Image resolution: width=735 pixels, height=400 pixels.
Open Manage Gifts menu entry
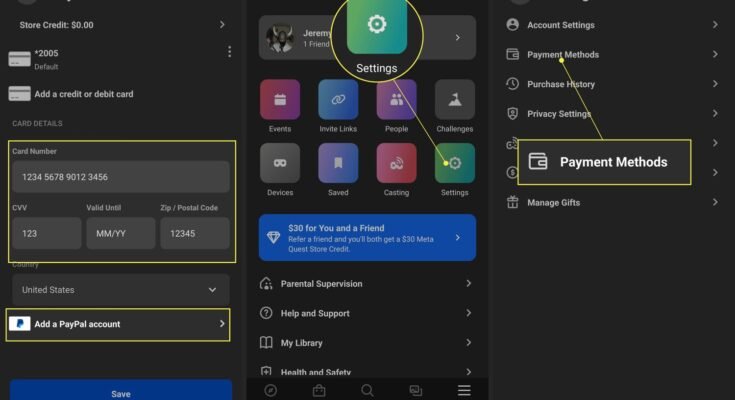(612, 202)
